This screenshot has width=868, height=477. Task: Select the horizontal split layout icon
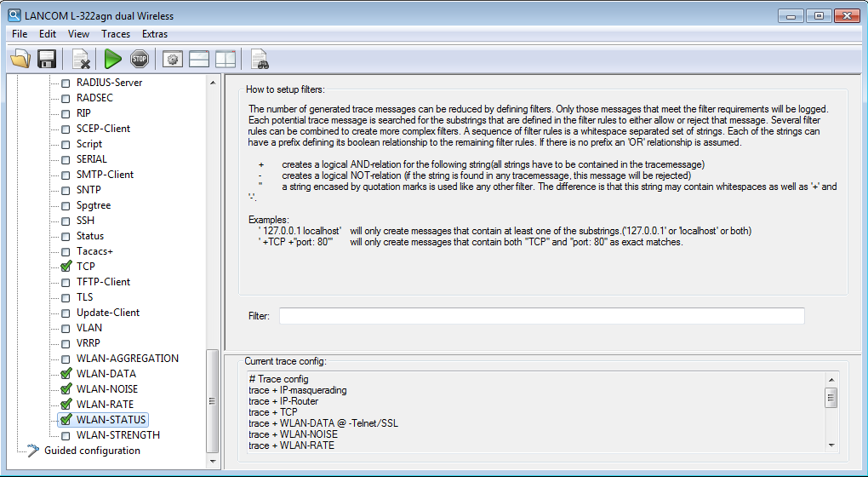tap(199, 59)
